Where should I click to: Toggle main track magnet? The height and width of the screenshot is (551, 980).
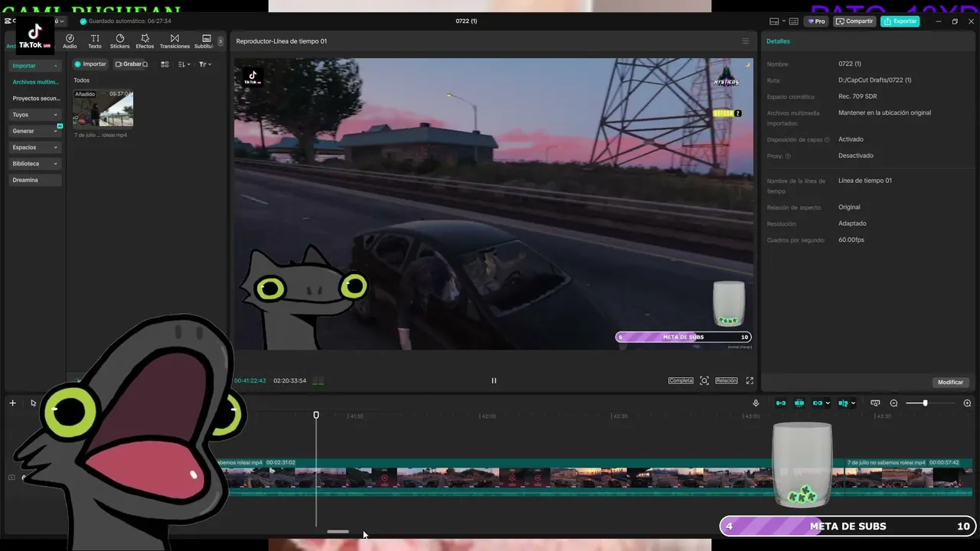[781, 403]
